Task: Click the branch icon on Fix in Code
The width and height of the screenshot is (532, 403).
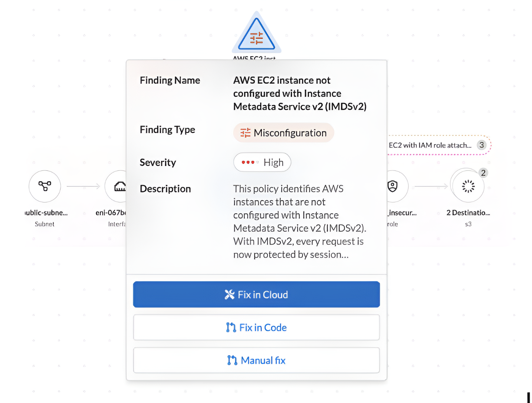Action: point(231,327)
